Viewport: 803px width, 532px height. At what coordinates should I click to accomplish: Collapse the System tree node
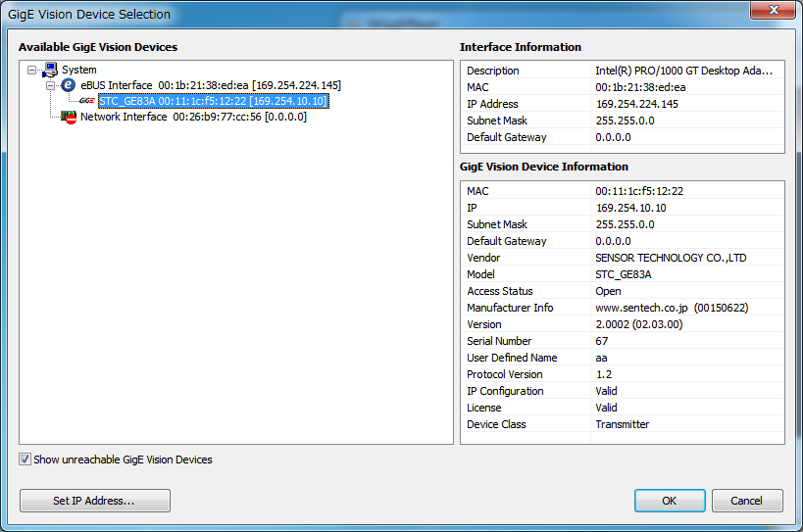point(32,70)
